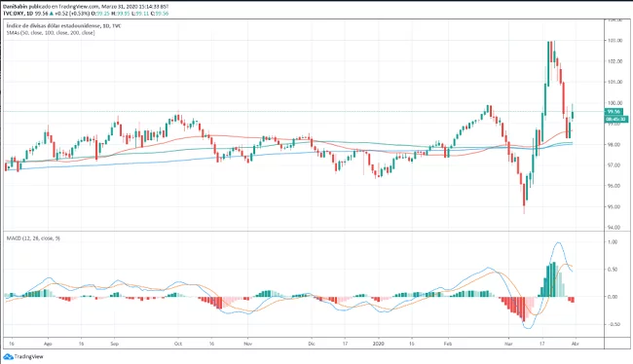Click the TVC:DXY symbol text in header

coord(14,14)
